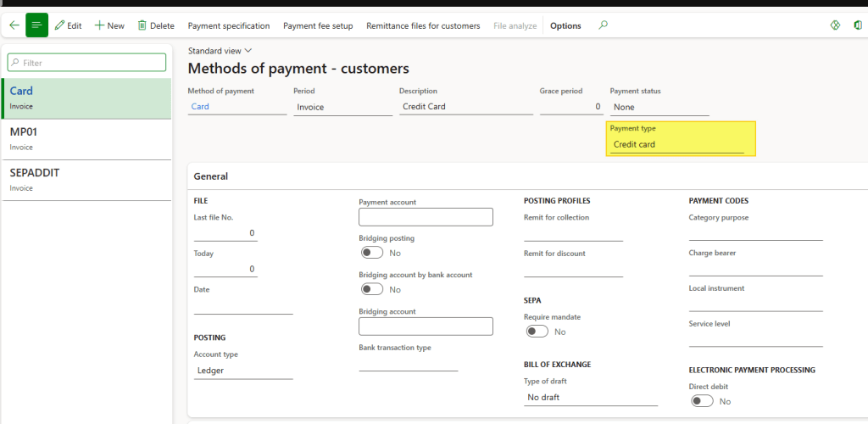The width and height of the screenshot is (868, 424).
Task: Enable Bridging account by bank account
Action: pyautogui.click(x=372, y=289)
